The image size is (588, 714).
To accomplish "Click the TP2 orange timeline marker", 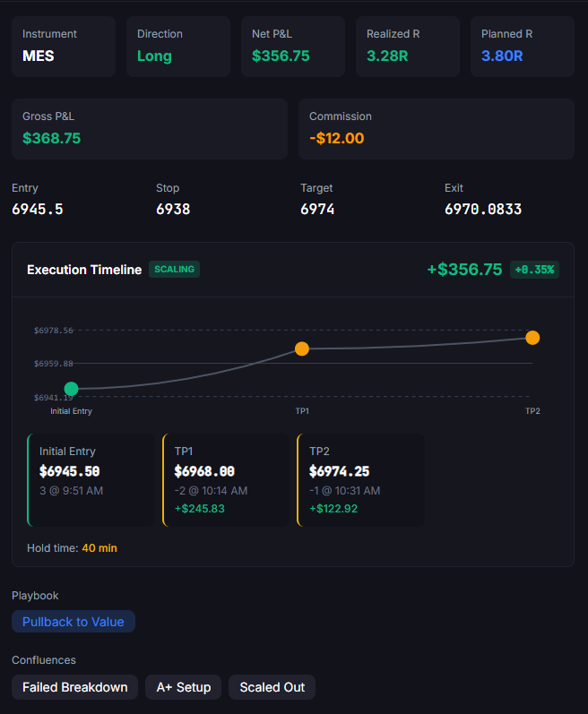I will click(x=532, y=338).
